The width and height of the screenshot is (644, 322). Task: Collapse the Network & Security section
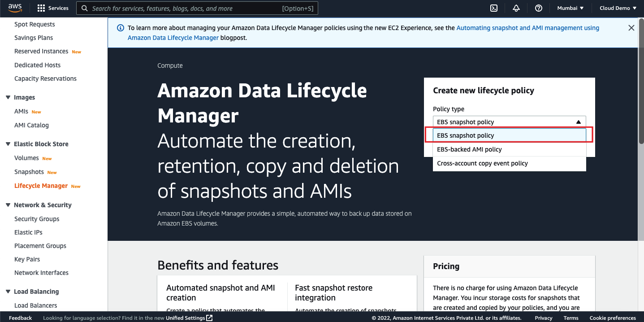(8, 205)
